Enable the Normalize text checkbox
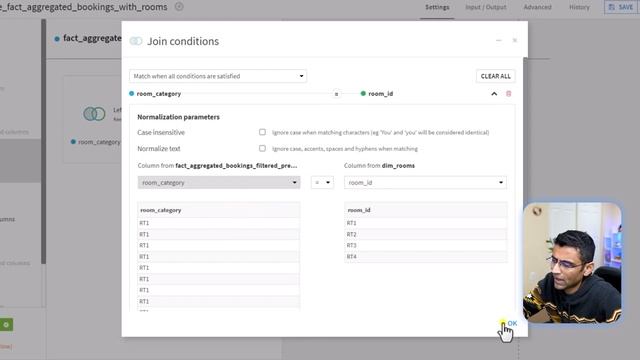This screenshot has width=640, height=360. (262, 148)
